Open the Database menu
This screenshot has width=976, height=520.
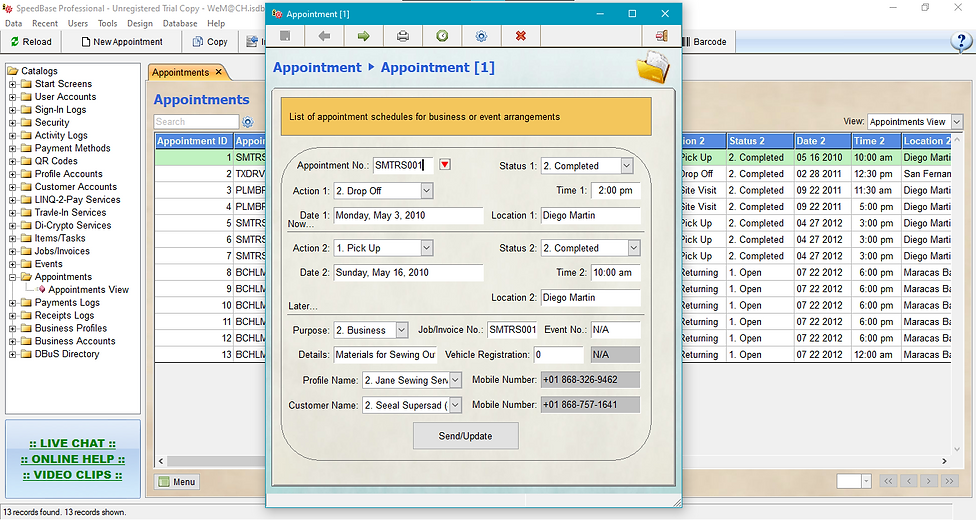(180, 23)
